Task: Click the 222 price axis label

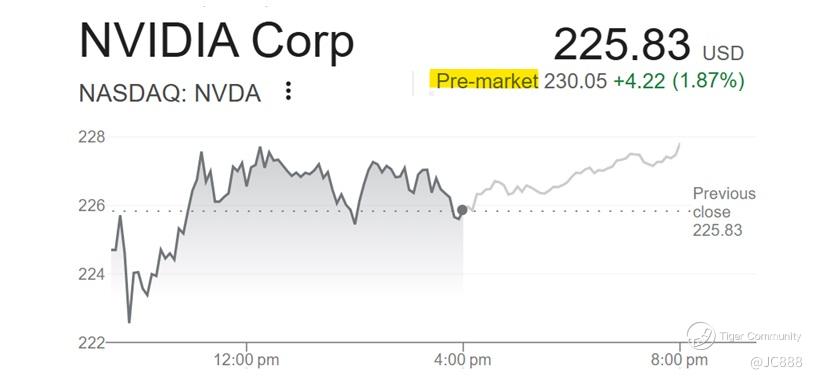Action: tap(91, 342)
